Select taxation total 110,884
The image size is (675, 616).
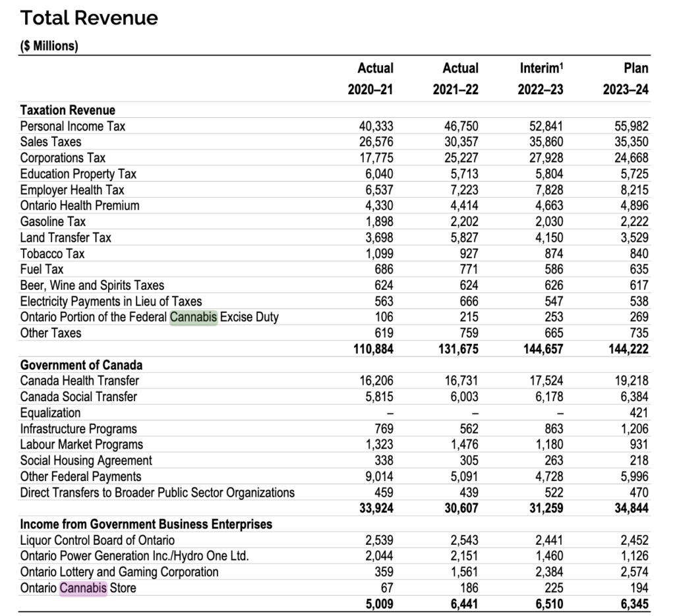(x=373, y=349)
